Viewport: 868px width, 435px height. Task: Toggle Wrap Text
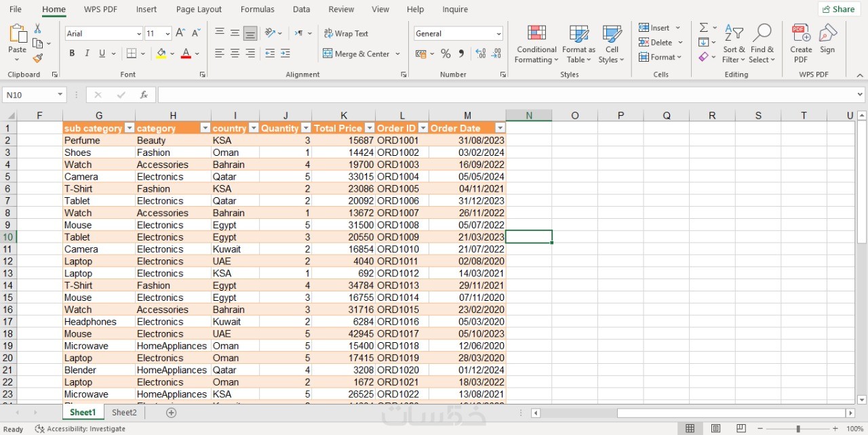(x=347, y=33)
